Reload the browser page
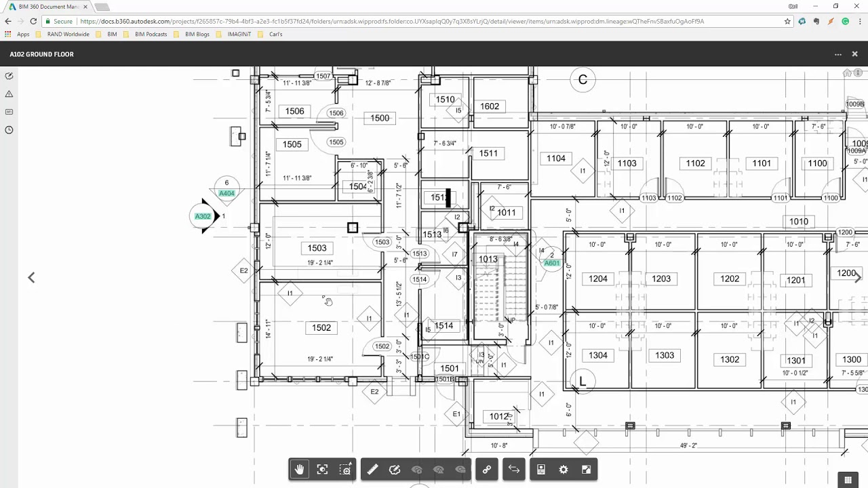 [x=33, y=21]
